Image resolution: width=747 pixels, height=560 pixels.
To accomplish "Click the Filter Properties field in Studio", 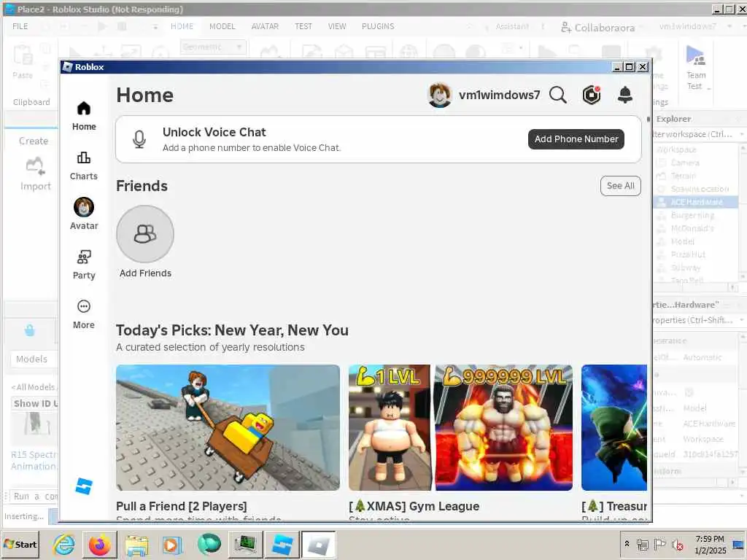I will pyautogui.click(x=694, y=320).
